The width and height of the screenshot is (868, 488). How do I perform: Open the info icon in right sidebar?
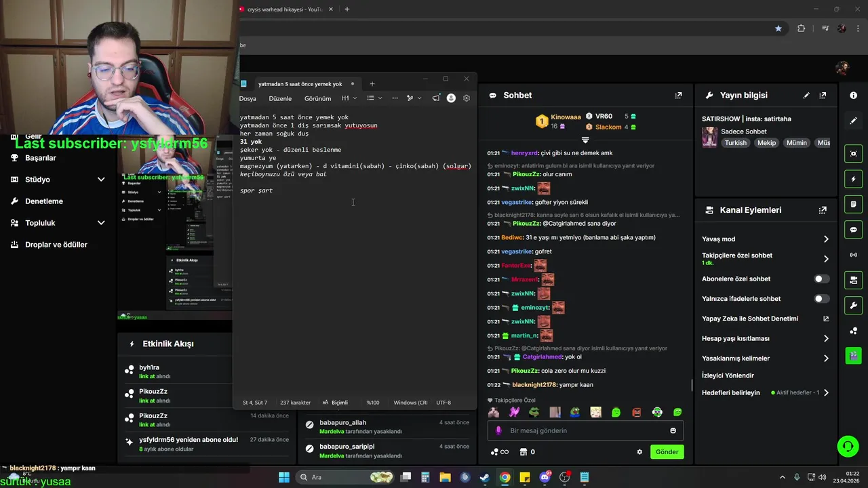(x=853, y=96)
